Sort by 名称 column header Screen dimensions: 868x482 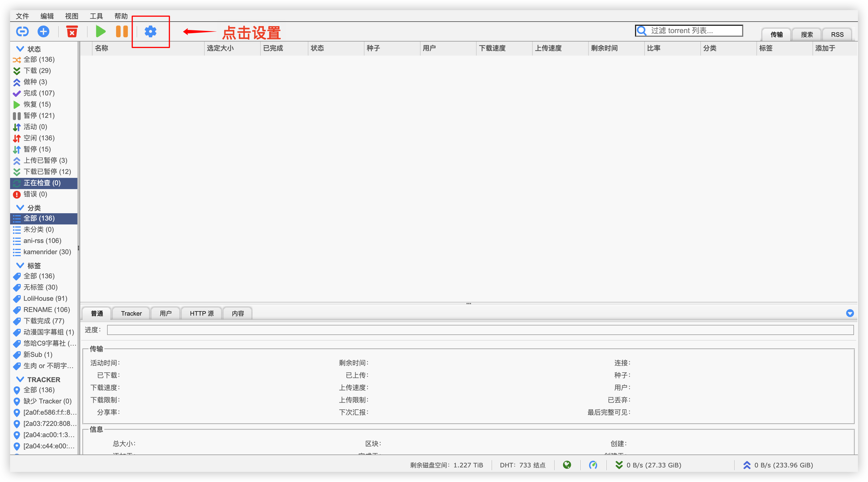pos(148,48)
